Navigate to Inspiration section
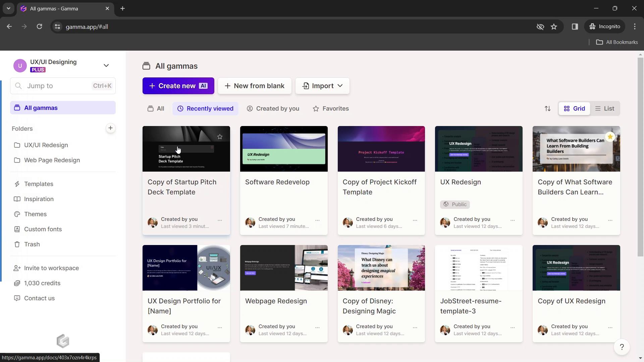This screenshot has width=644, height=362. coord(39,198)
